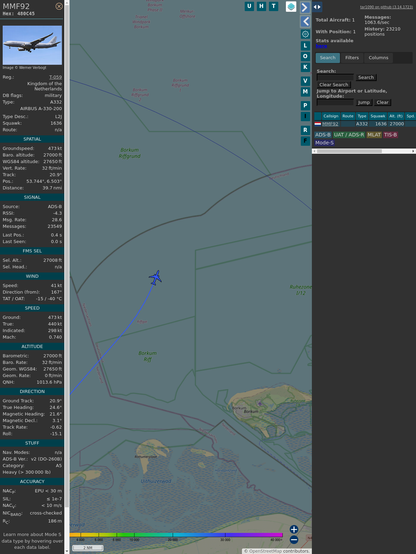Image resolution: width=416 pixels, height=554 pixels.
Task: Toggle the O extended labels button
Action: point(305,56)
